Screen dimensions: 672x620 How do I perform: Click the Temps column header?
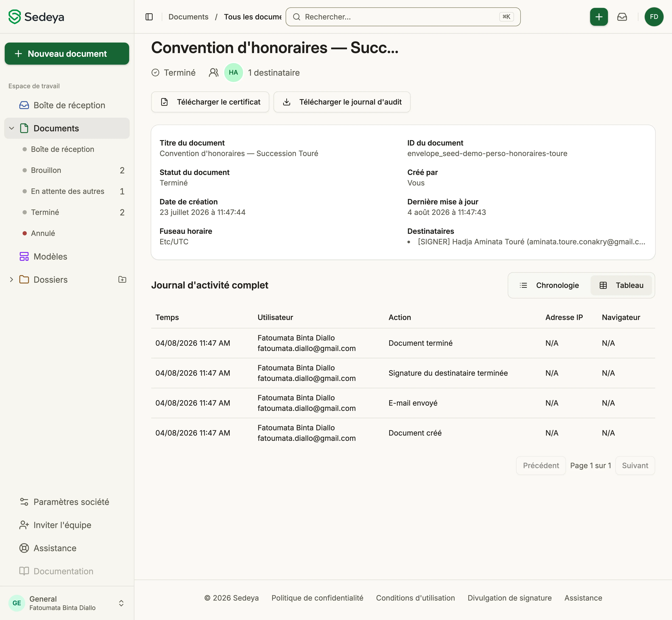(x=167, y=317)
